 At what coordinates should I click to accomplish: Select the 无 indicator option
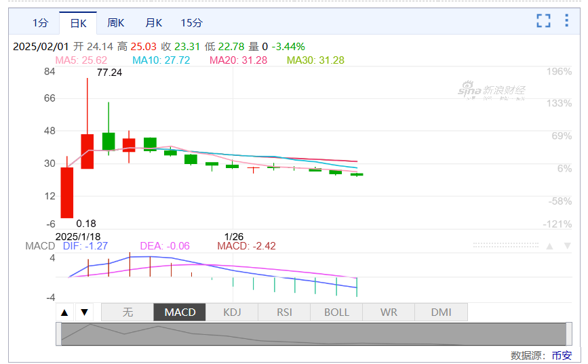(128, 312)
